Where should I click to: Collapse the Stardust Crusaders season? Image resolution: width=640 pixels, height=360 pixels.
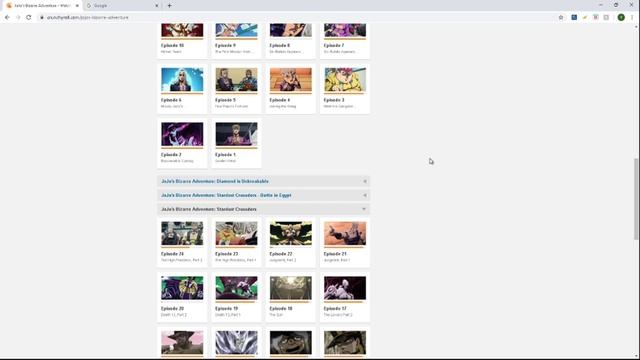pyautogui.click(x=263, y=209)
